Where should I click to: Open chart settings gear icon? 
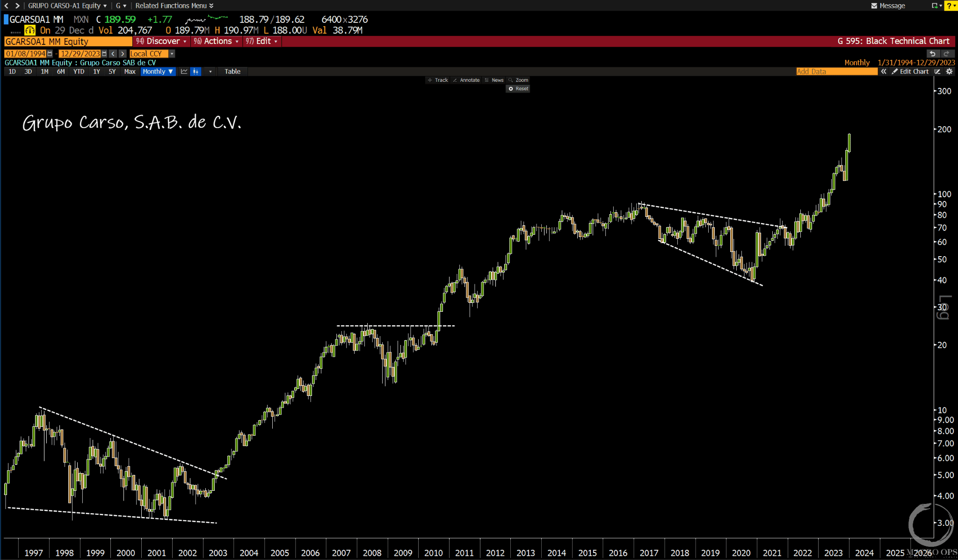pos(949,72)
